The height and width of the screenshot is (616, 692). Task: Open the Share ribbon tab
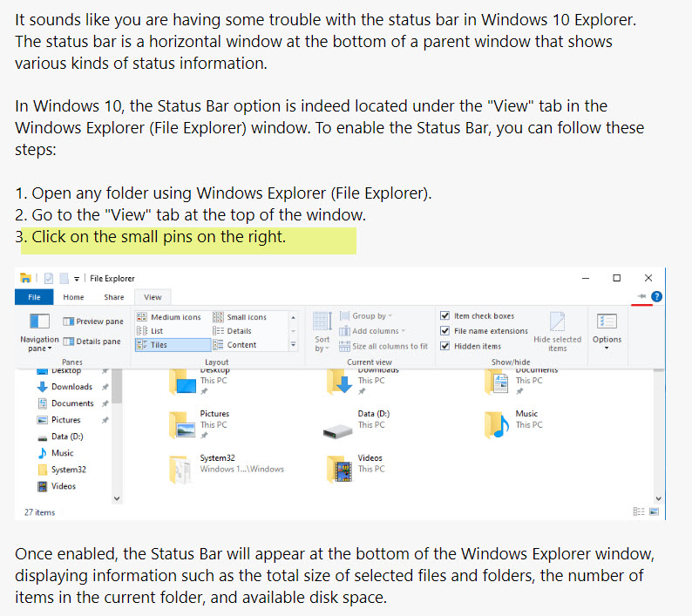[114, 297]
